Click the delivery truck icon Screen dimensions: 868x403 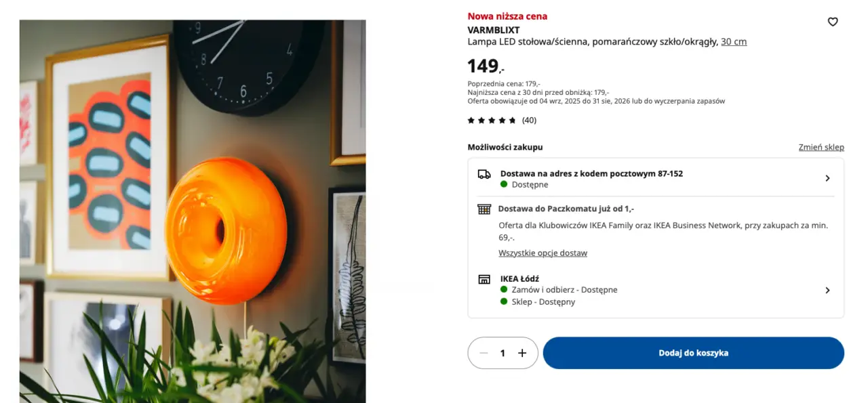tap(484, 175)
